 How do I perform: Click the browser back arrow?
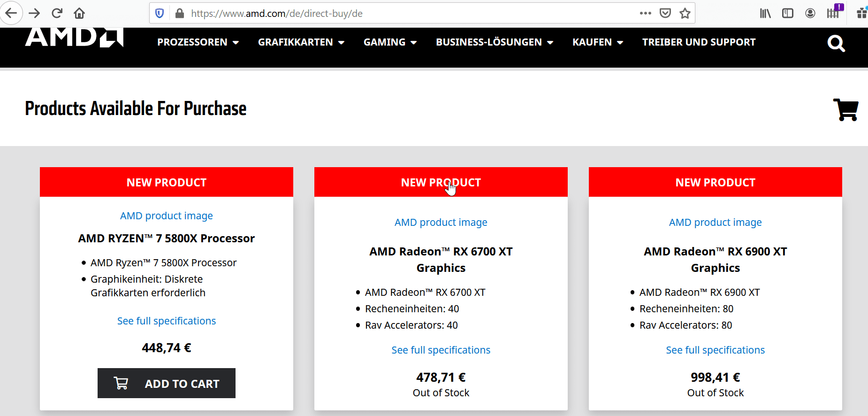click(x=11, y=13)
